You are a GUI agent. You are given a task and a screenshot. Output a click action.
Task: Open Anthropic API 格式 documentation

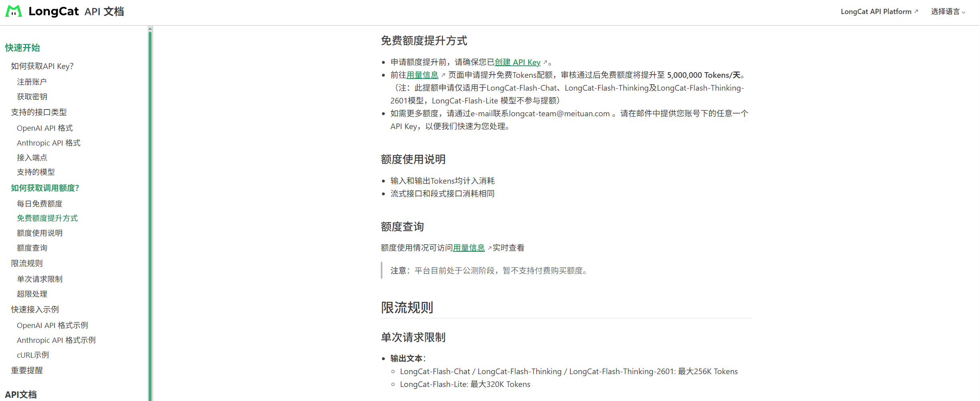48,143
